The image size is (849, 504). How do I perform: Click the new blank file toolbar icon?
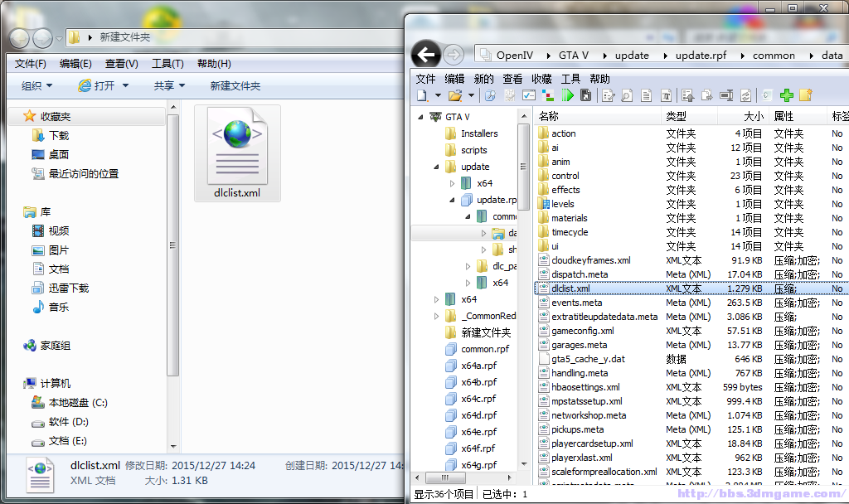click(x=422, y=96)
